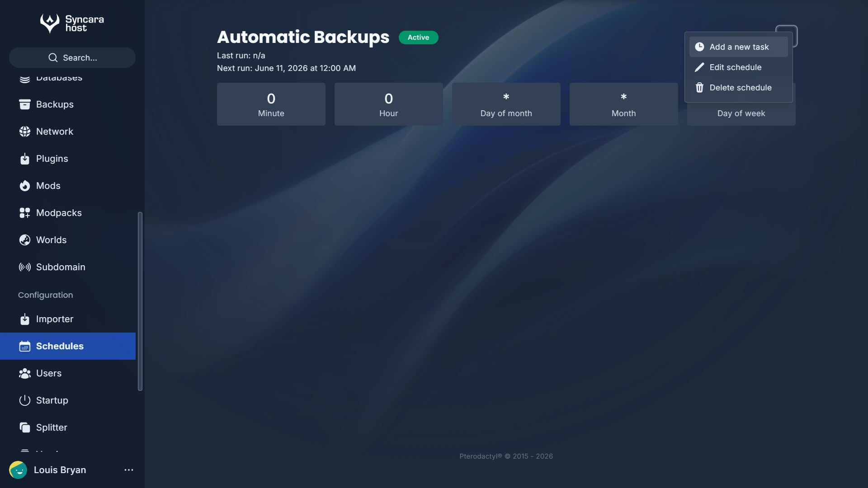The image size is (868, 488).
Task: Click the Splitter copy icon
Action: [x=25, y=427]
